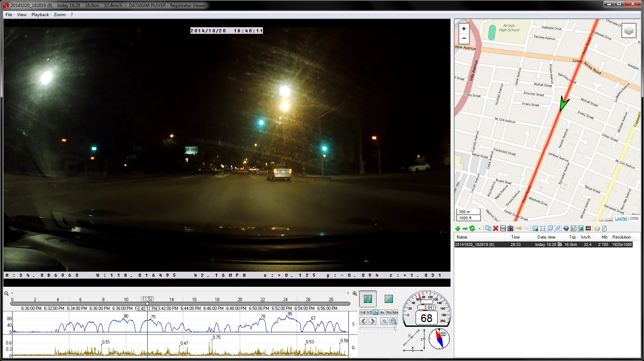This screenshot has height=361, width=644.
Task: Open the map layers selector icon
Action: 629,31
